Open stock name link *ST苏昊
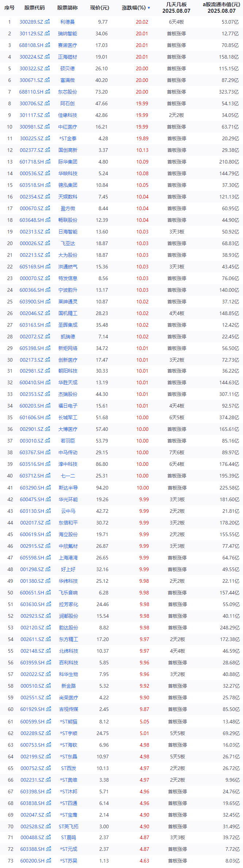This screenshot has height=868, width=243. coord(69,861)
